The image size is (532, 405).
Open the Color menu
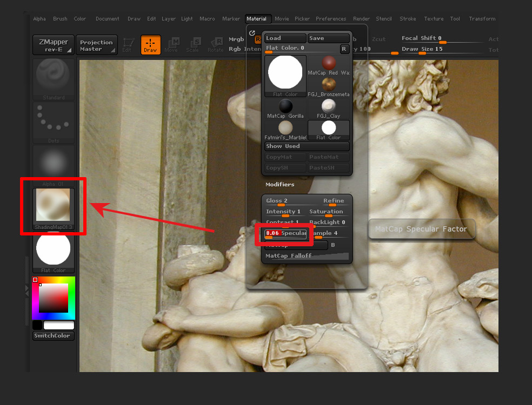pyautogui.click(x=79, y=19)
